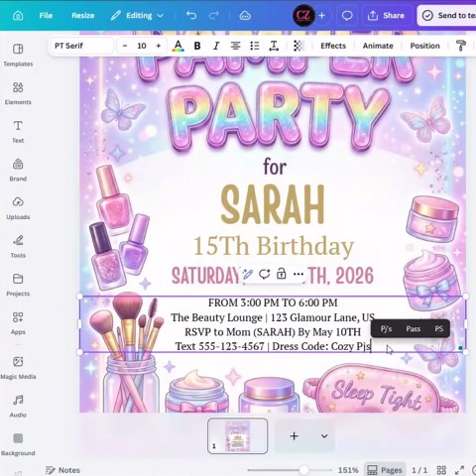The image size is (476, 476).
Task: Open more options ellipsis in floating toolbar
Action: click(x=298, y=274)
